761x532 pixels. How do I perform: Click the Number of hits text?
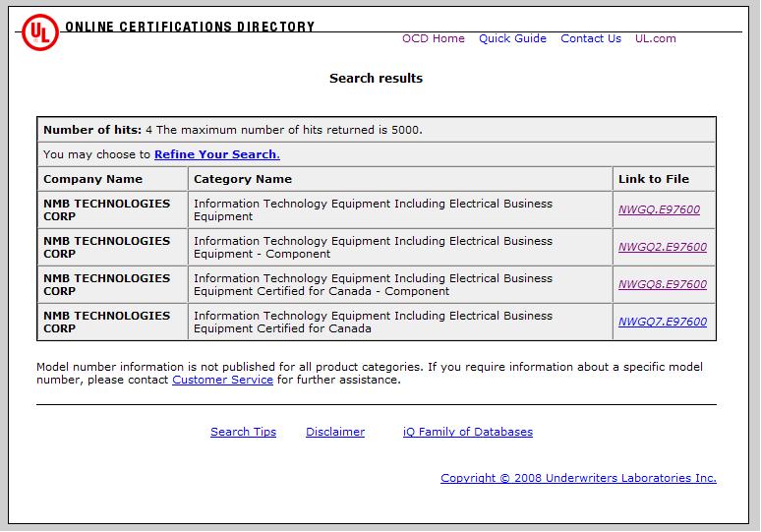click(233, 130)
